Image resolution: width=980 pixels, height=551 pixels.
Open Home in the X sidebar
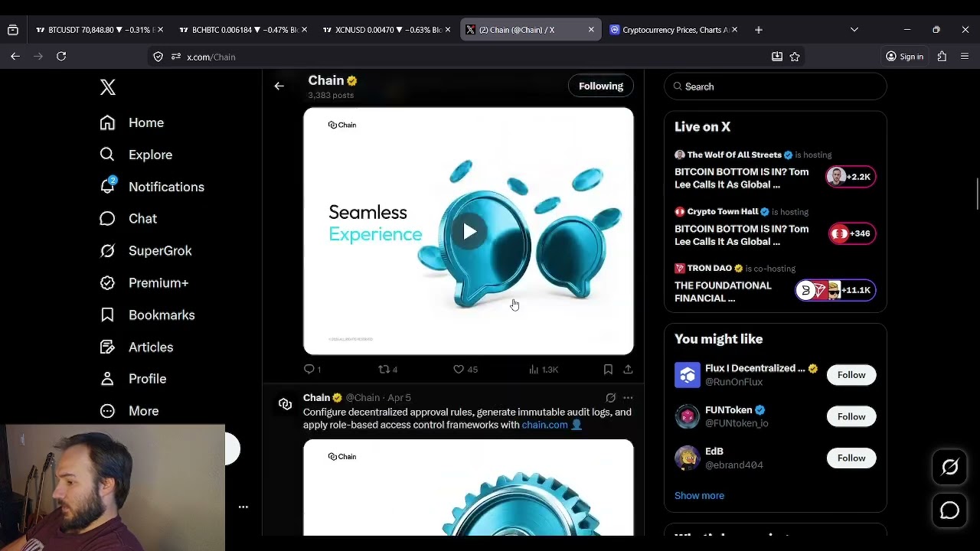(x=132, y=122)
